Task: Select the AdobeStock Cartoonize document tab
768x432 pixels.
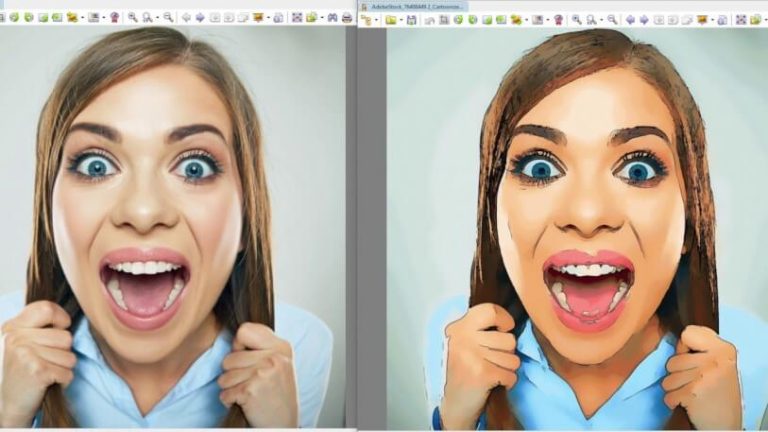Action: (x=413, y=7)
